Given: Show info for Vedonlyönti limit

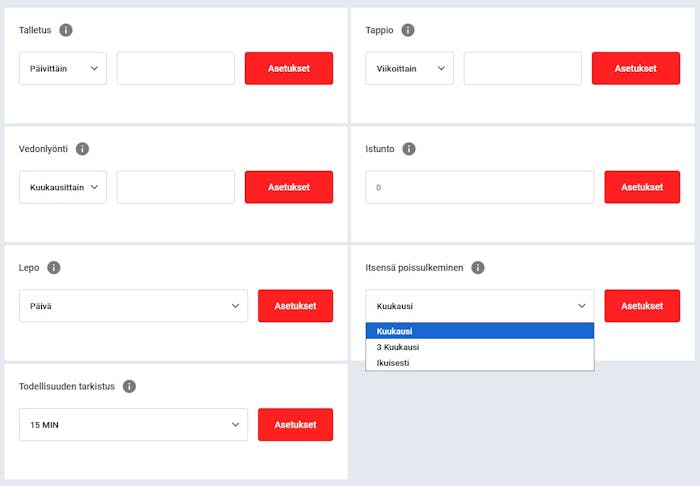Looking at the screenshot, I should click(82, 149).
